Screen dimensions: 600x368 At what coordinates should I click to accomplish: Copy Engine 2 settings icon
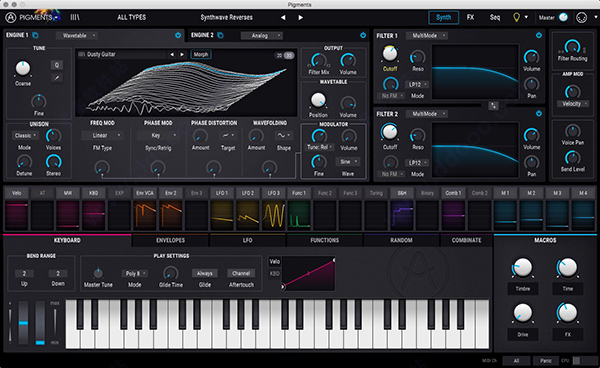(x=220, y=35)
